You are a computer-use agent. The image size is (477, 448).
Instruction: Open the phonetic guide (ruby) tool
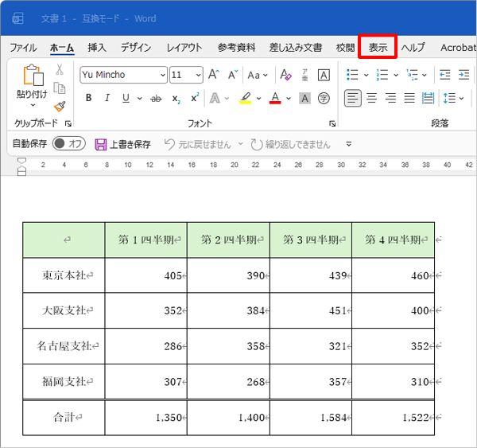click(x=304, y=75)
